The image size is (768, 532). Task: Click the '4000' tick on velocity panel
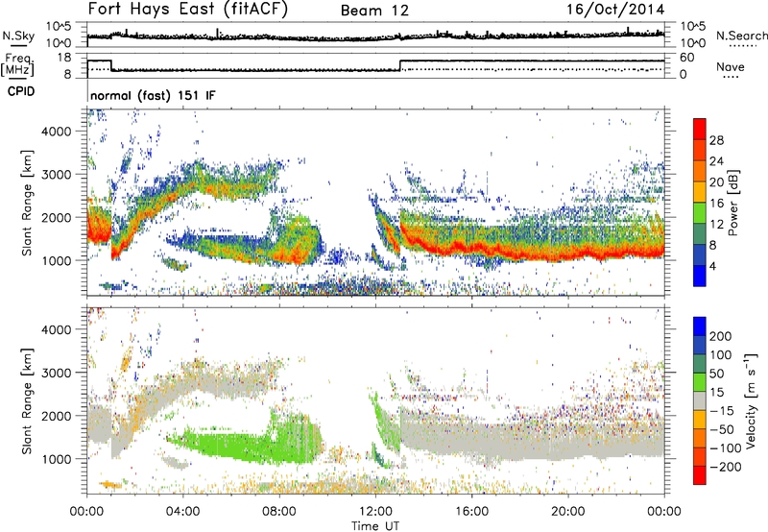pyautogui.click(x=56, y=329)
